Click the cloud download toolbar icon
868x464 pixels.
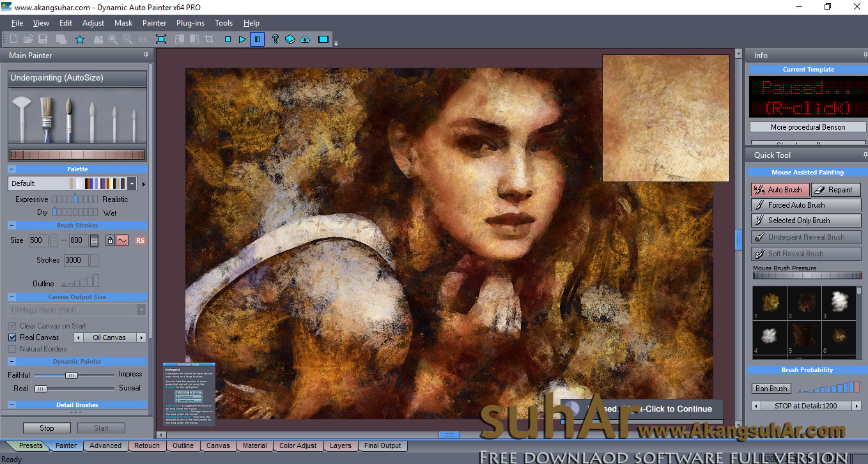305,39
